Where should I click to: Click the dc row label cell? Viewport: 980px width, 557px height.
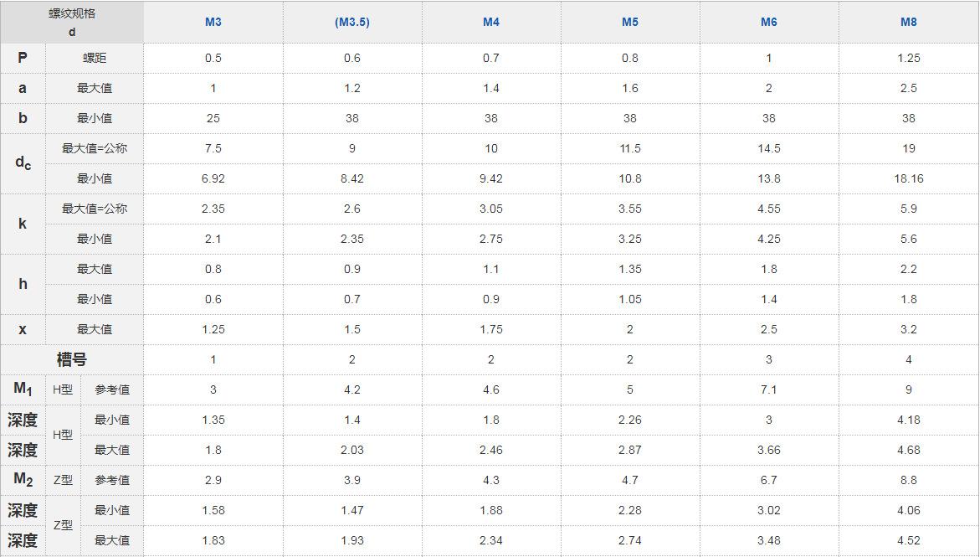[x=23, y=163]
